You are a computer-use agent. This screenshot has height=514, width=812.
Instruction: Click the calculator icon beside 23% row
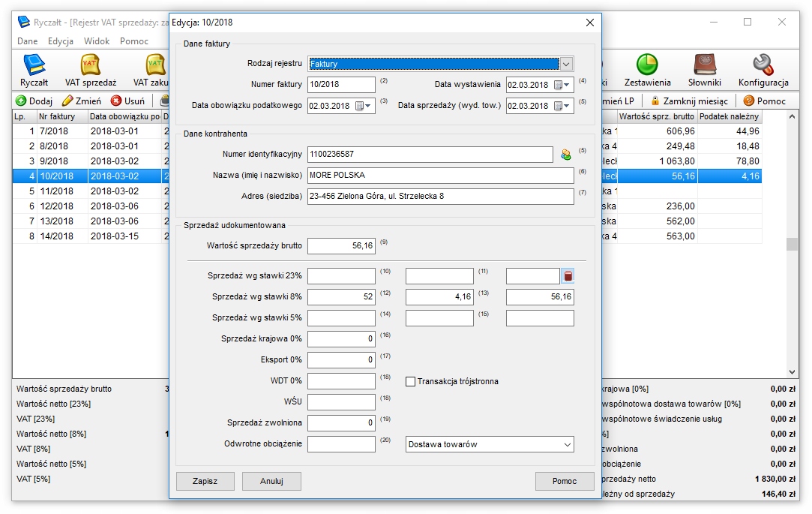(568, 276)
